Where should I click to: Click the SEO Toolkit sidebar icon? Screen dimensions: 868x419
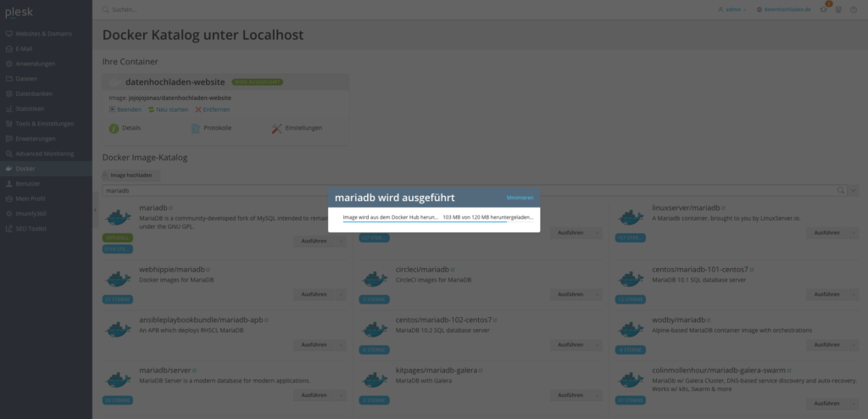click(x=8, y=228)
